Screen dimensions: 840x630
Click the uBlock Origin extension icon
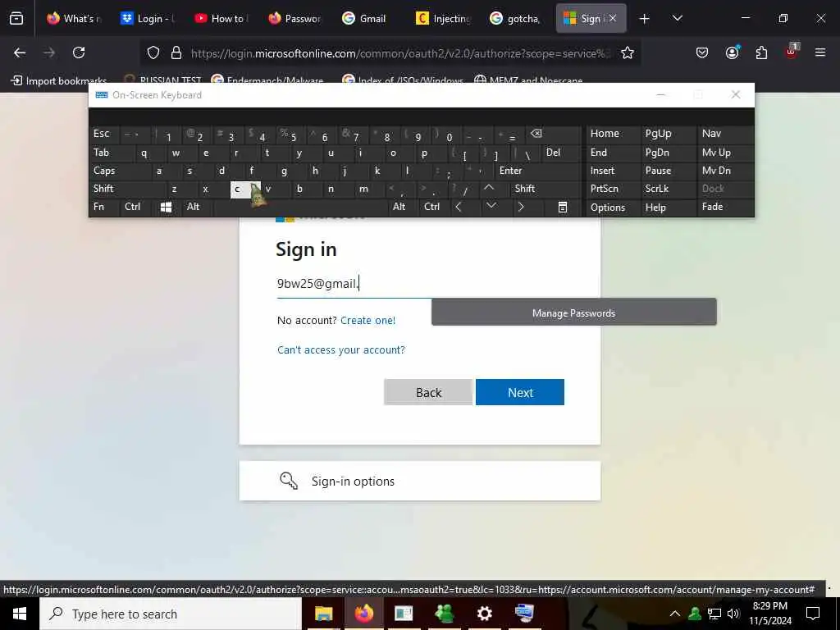tap(792, 52)
